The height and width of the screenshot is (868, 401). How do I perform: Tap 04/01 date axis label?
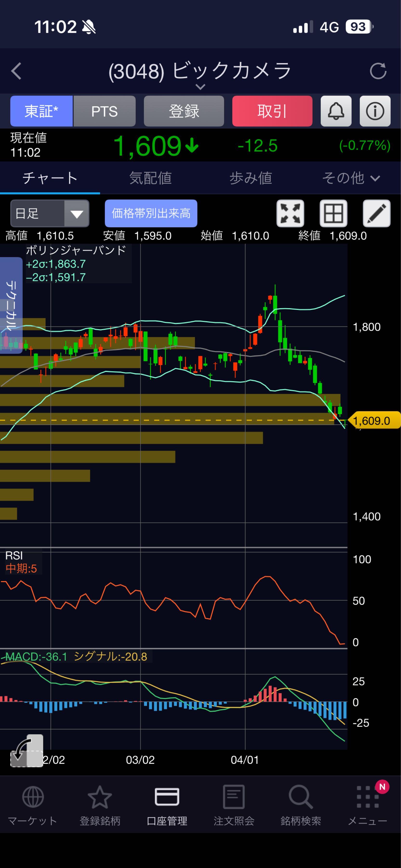coord(245,760)
